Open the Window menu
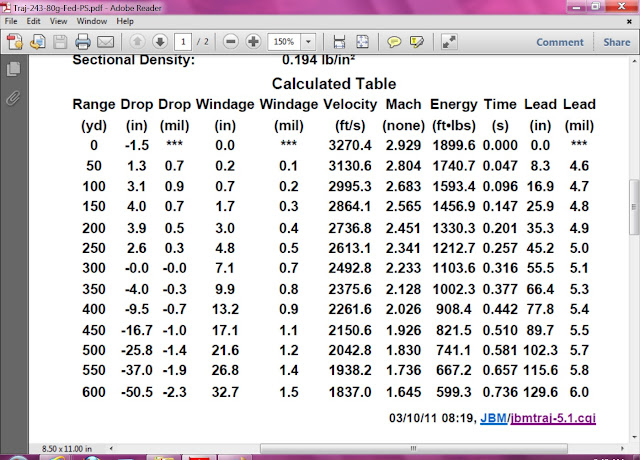This screenshot has height=460, width=640. tap(92, 21)
